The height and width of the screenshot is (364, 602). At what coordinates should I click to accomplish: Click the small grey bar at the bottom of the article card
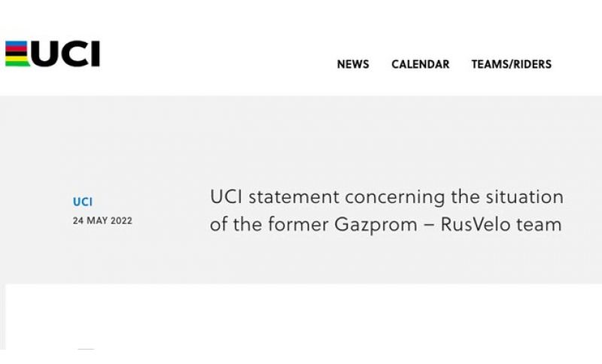click(x=86, y=349)
